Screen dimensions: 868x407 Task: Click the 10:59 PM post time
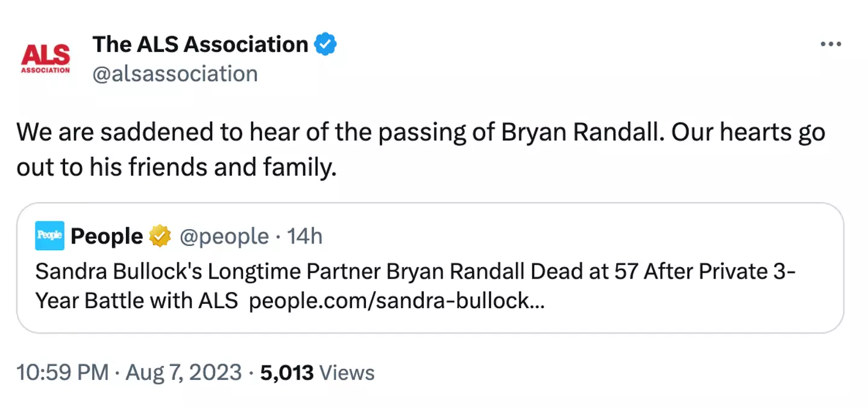tap(62, 373)
